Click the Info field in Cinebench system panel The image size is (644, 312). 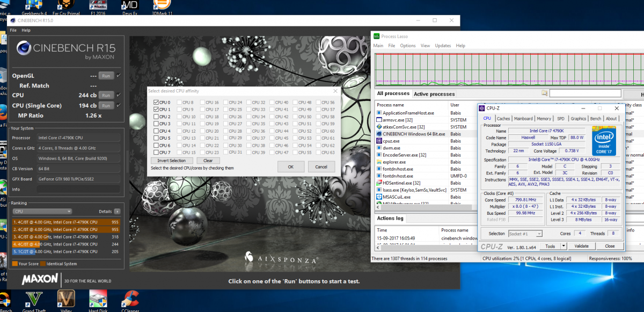pos(79,189)
